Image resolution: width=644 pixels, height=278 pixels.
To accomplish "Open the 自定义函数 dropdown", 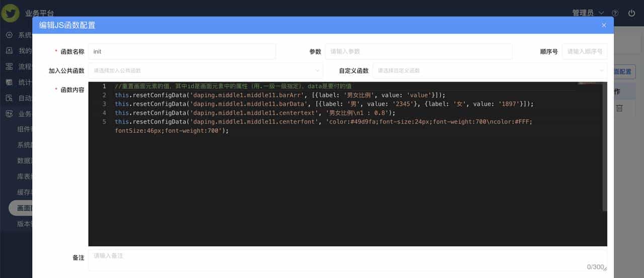I will pyautogui.click(x=490, y=71).
